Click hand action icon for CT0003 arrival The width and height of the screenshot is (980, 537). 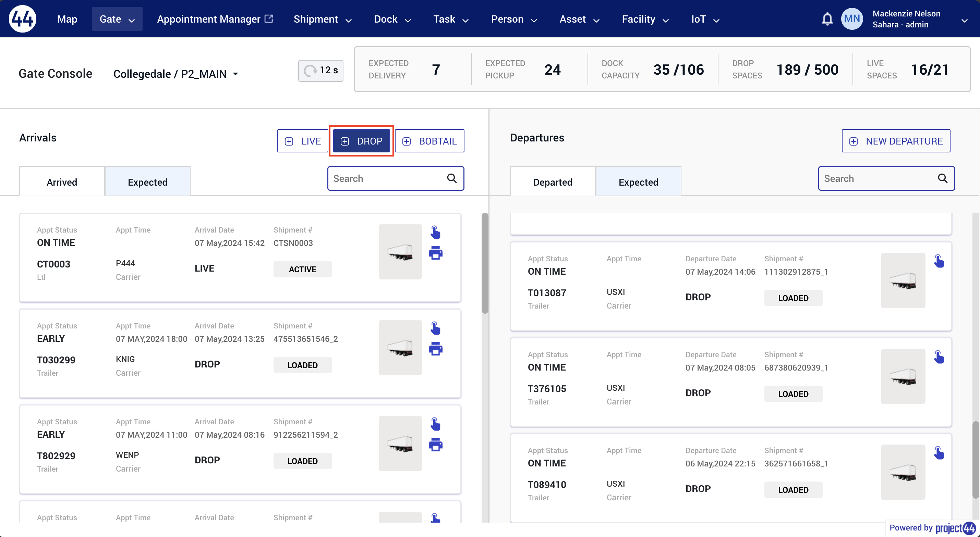click(435, 232)
